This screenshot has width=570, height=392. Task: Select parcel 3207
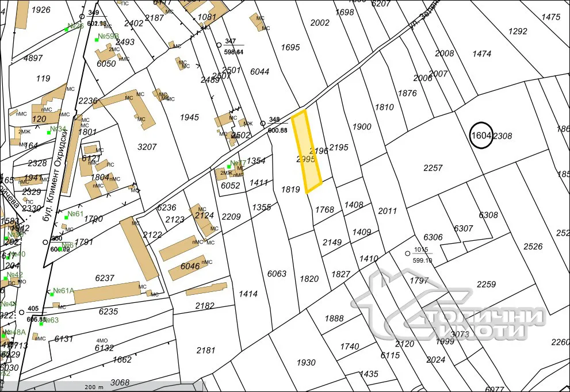click(147, 147)
